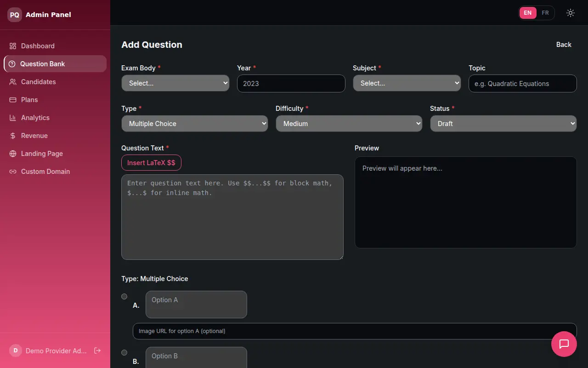
Task: Click the question text area
Action: click(232, 217)
